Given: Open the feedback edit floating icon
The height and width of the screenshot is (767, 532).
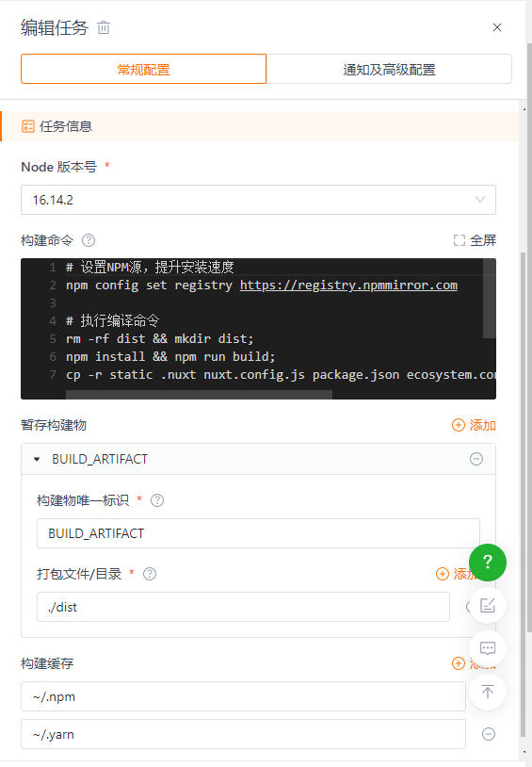Looking at the screenshot, I should [x=488, y=606].
